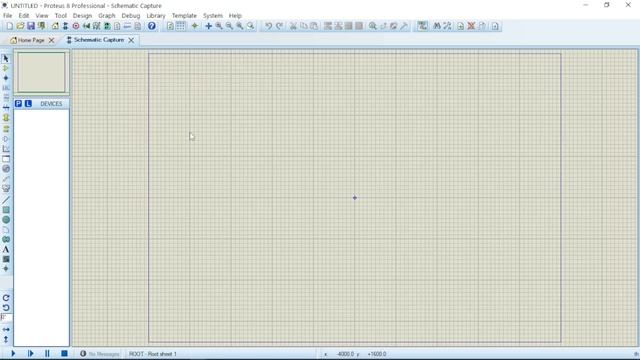This screenshot has height=360, width=640.
Task: Pause the simulation
Action: pos(47,353)
